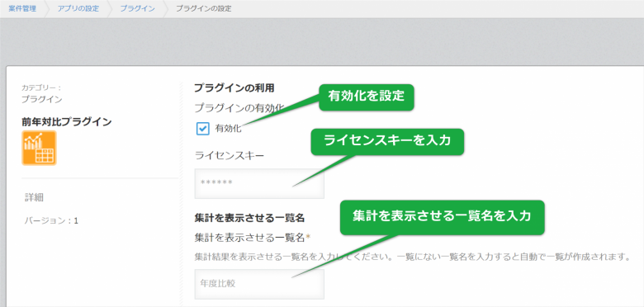Click the ライセンスキーを入力 green callout
Screen dimensions: 644x307
point(387,142)
